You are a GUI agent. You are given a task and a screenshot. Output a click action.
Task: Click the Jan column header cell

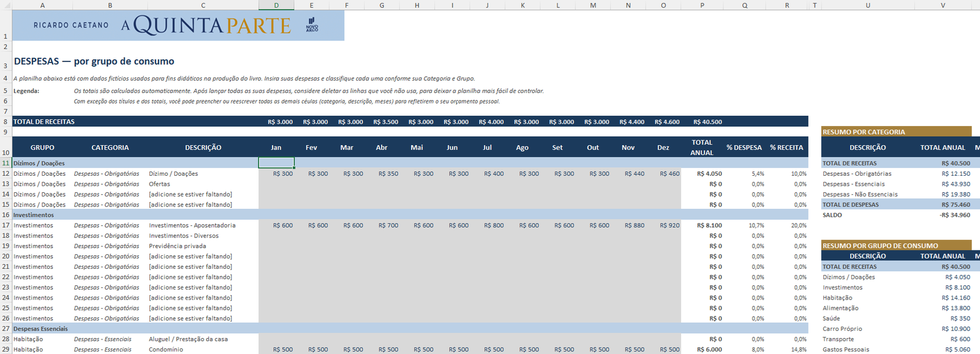[276, 148]
